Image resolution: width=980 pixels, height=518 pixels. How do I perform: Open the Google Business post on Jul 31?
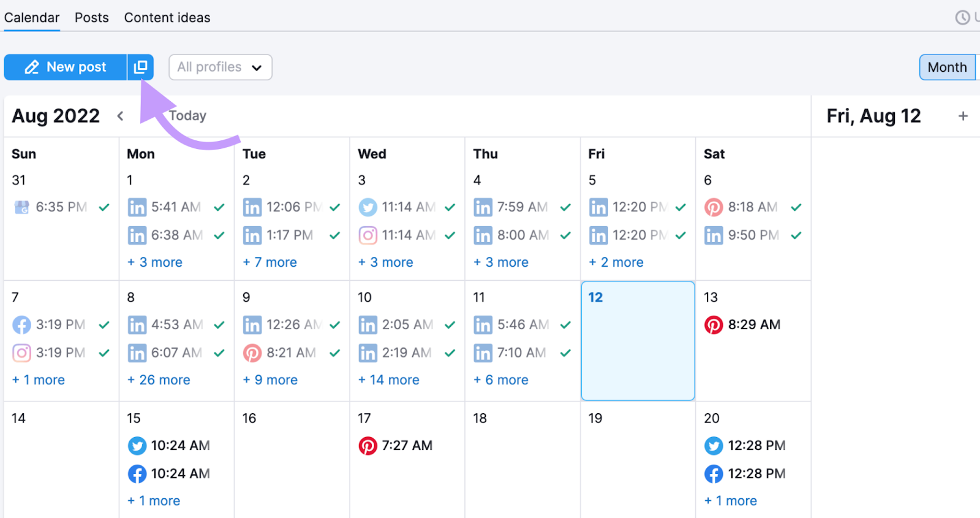click(60, 207)
